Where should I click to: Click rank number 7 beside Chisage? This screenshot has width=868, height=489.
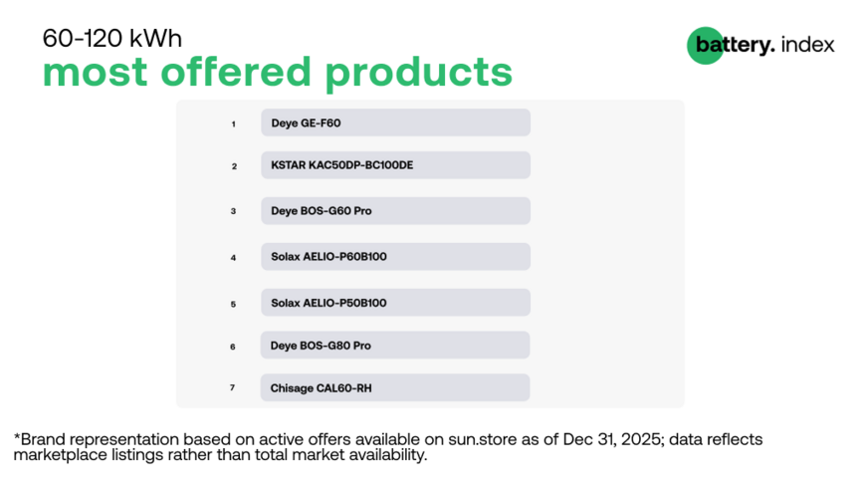pyautogui.click(x=233, y=387)
